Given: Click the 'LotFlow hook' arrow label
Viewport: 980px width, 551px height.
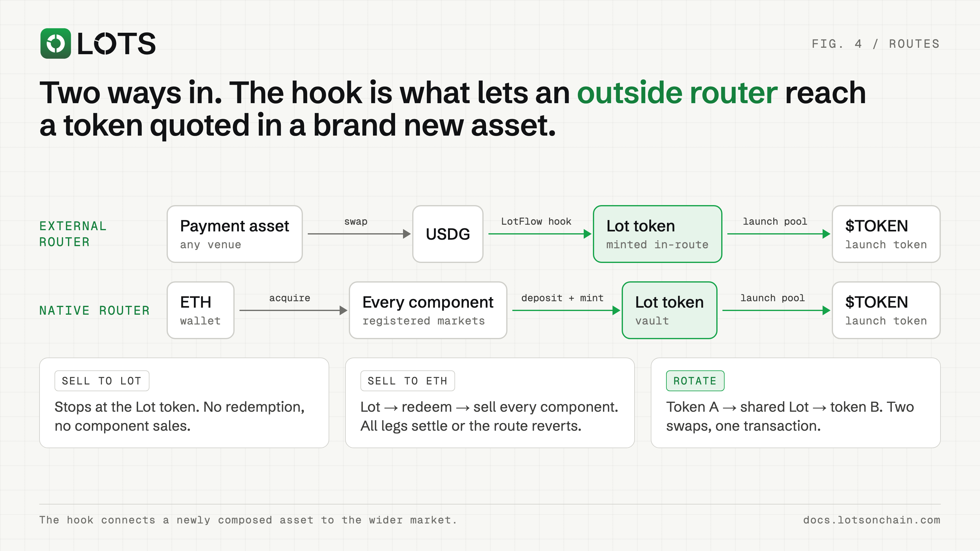Looking at the screenshot, I should [536, 221].
